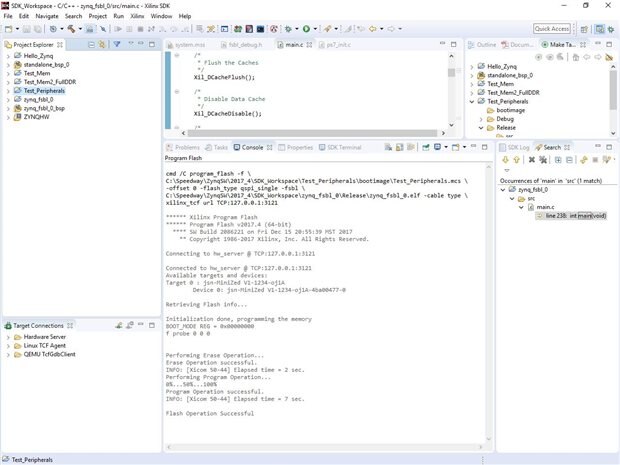Select Test_Peripherals in Project Explorer
Viewport: 620px width, 465px height.
(44, 90)
